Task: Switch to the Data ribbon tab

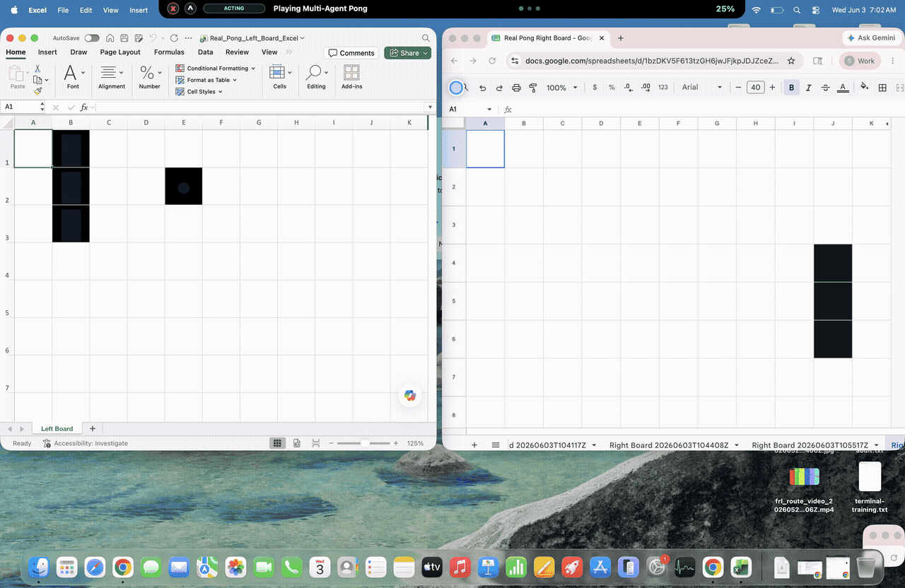Action: tap(205, 52)
